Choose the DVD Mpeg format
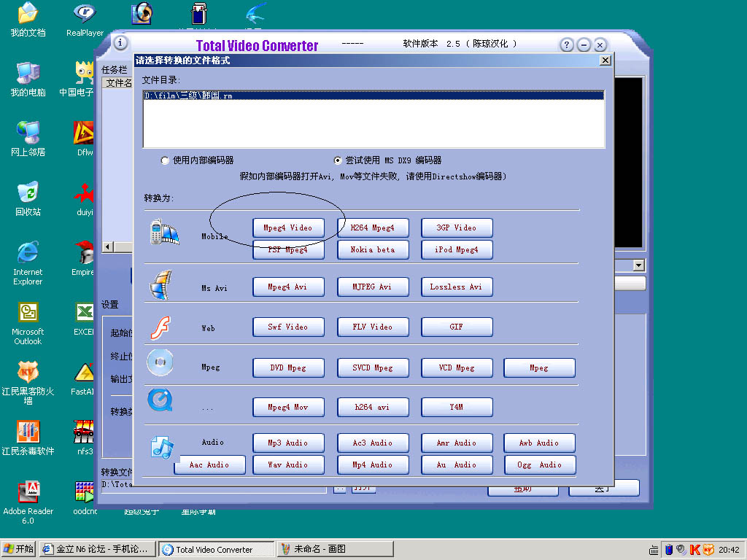 pyautogui.click(x=288, y=368)
